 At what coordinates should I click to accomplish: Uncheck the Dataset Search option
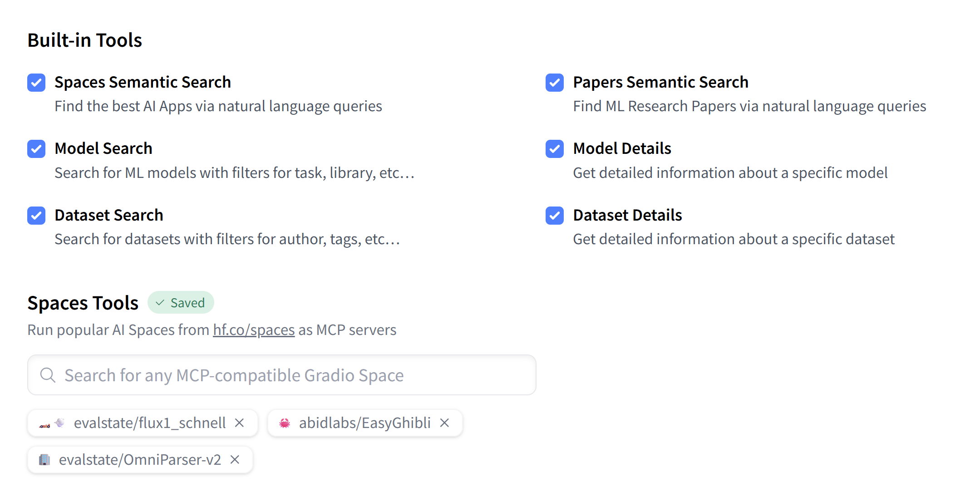36,216
